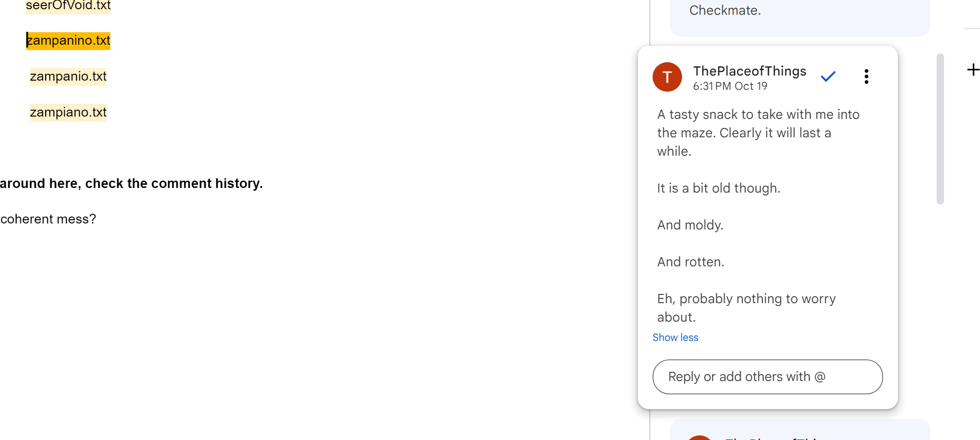Click the 'A tasty snack' comment paragraph
Screen dimensions: 980x440
(758, 133)
